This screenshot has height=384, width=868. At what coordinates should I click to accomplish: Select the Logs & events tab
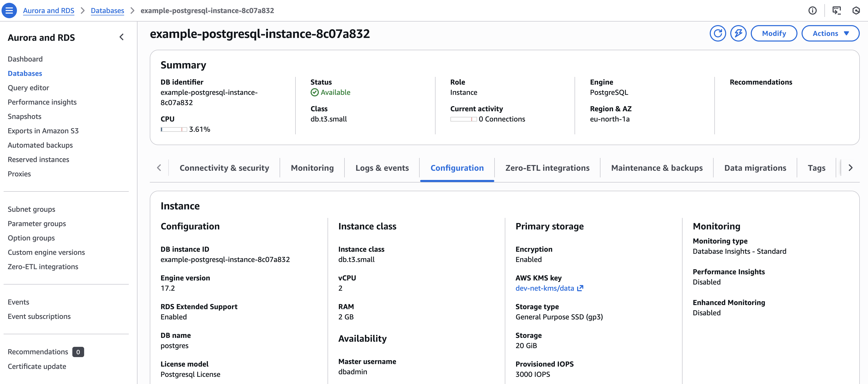tap(382, 168)
